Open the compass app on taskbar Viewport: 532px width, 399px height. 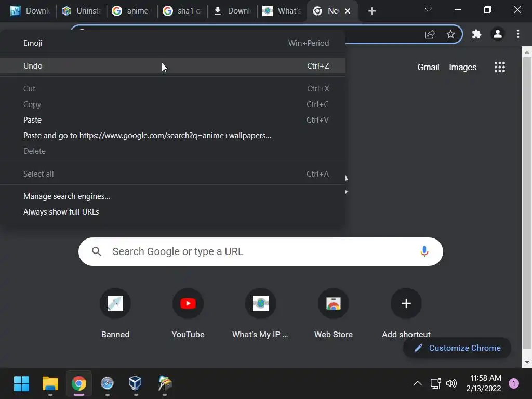(107, 384)
